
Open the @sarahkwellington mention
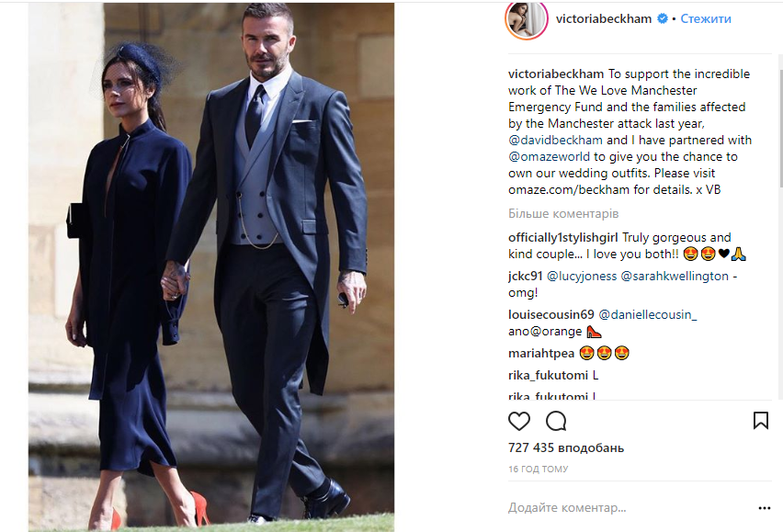675,276
